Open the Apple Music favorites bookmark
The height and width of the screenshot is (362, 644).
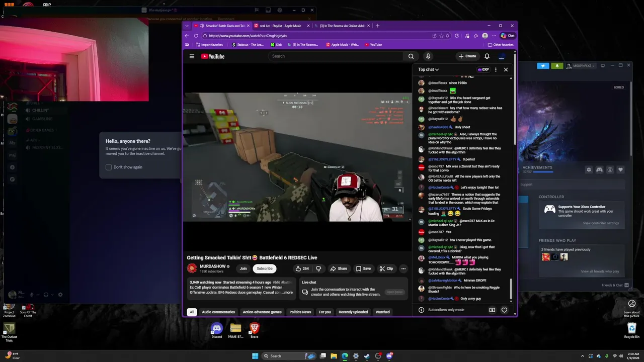pyautogui.click(x=343, y=45)
